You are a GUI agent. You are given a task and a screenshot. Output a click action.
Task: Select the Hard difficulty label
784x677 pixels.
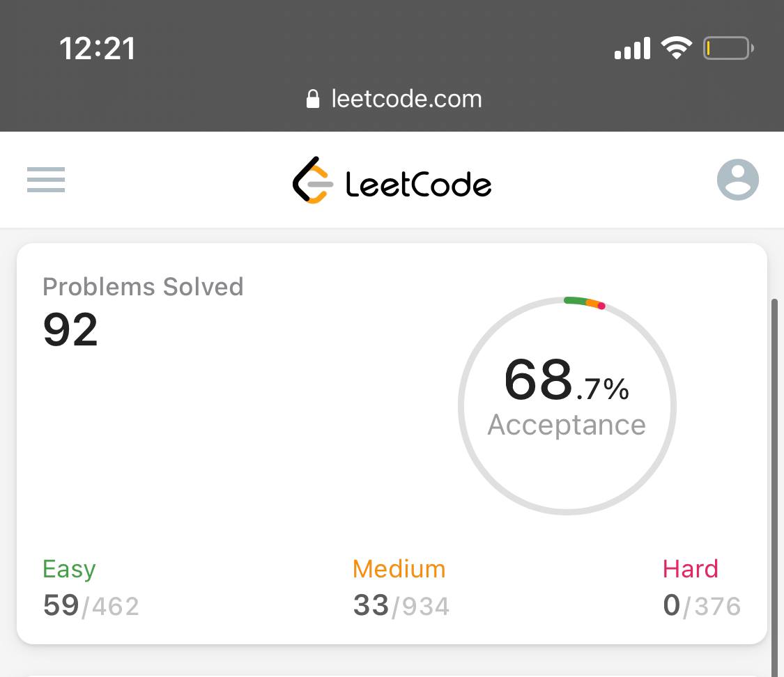point(691,569)
